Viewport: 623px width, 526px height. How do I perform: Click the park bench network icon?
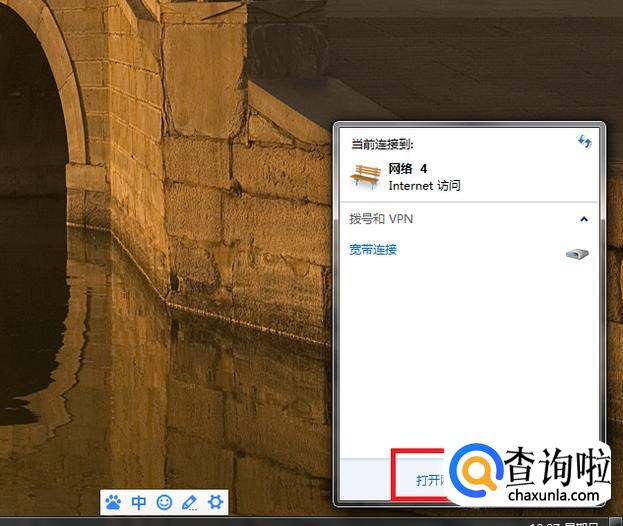[365, 176]
